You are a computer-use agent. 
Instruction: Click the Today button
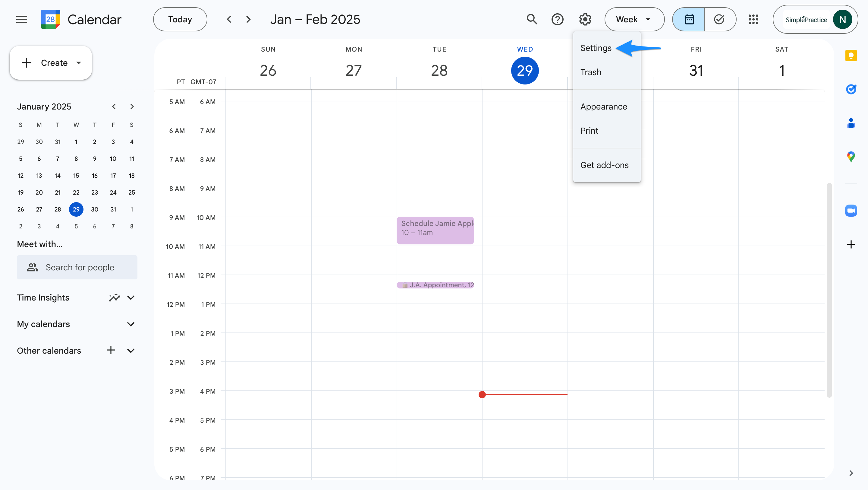coord(180,19)
